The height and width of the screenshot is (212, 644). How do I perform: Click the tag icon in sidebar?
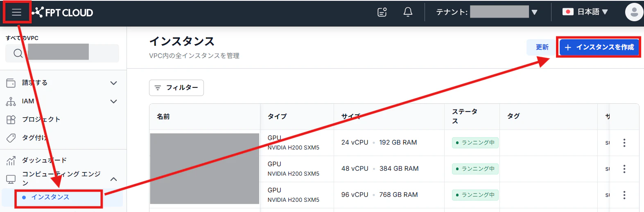11,138
